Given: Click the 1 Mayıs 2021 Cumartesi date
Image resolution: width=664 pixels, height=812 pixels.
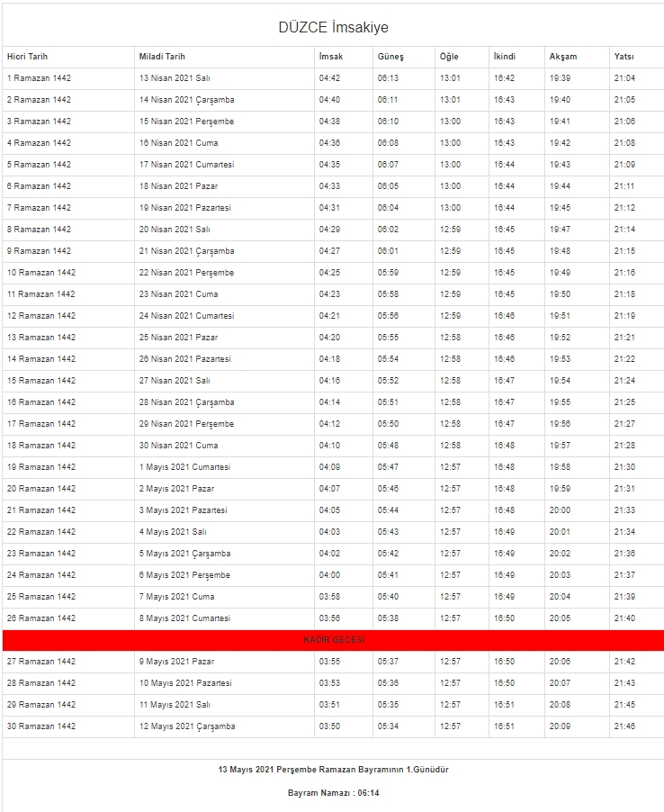Looking at the screenshot, I should coord(184,467).
